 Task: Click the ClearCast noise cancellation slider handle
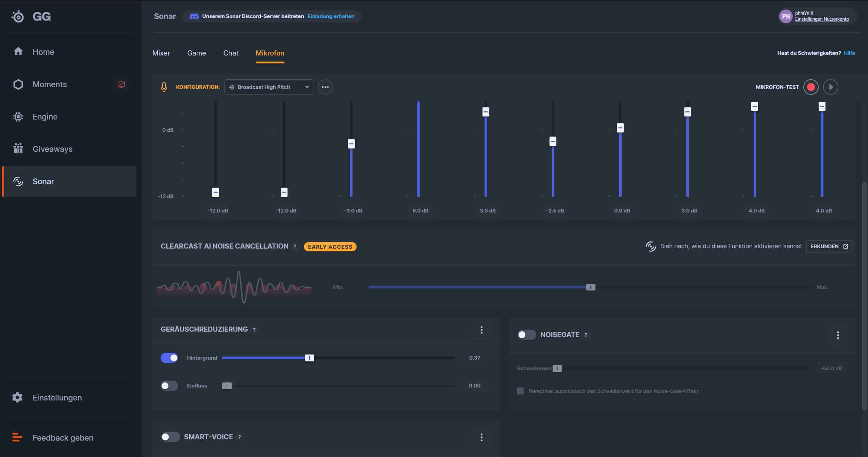[x=591, y=287]
